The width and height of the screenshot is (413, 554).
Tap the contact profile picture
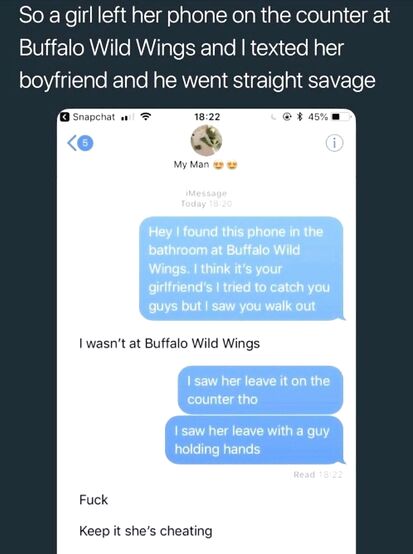point(206,141)
